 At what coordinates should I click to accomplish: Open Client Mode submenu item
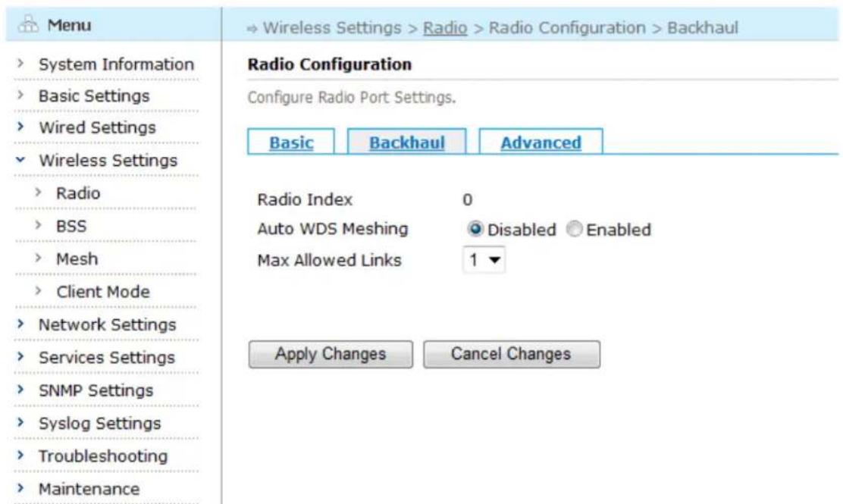click(x=102, y=292)
